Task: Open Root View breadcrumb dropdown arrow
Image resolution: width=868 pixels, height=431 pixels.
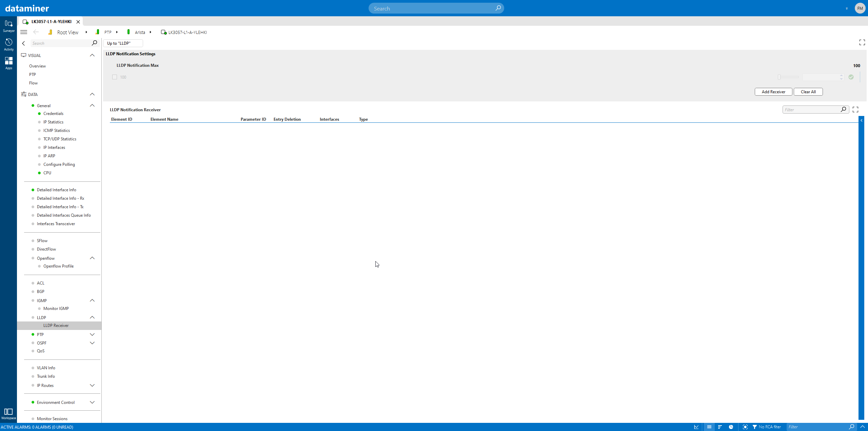Action: (86, 32)
